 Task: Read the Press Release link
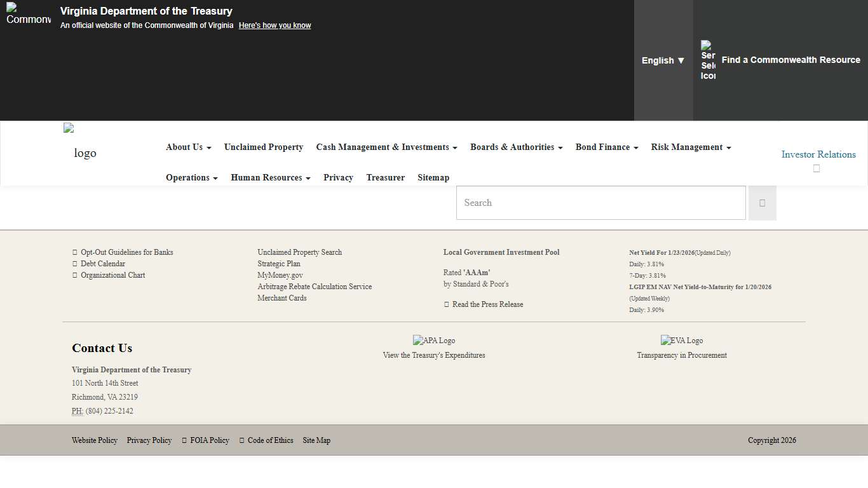(x=487, y=304)
